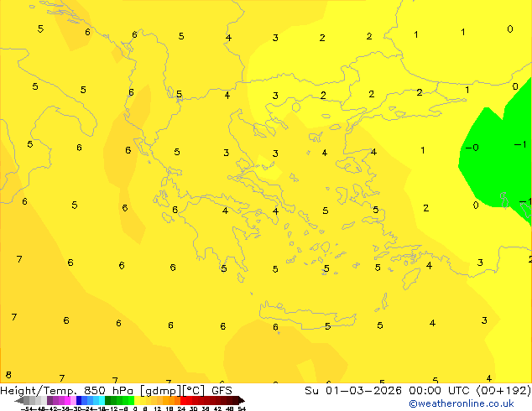Click the legend label 12
The width and height of the screenshot is (532, 411).
pyautogui.click(x=158, y=408)
